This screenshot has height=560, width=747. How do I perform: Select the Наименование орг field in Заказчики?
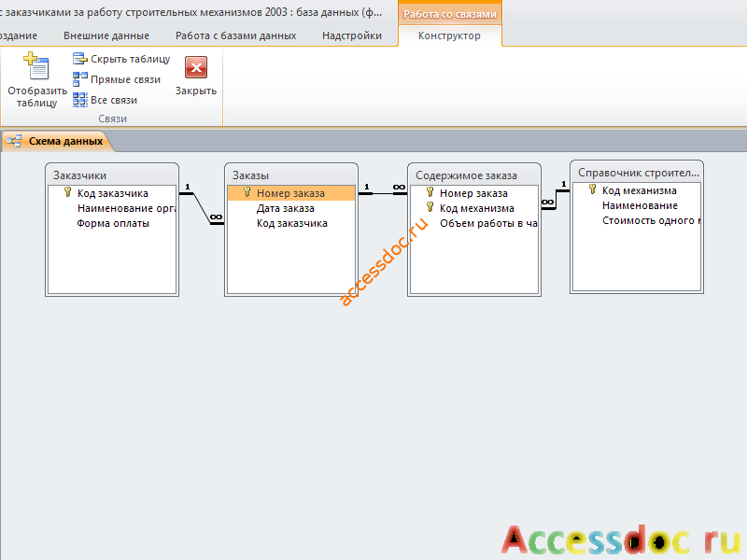pos(112,208)
